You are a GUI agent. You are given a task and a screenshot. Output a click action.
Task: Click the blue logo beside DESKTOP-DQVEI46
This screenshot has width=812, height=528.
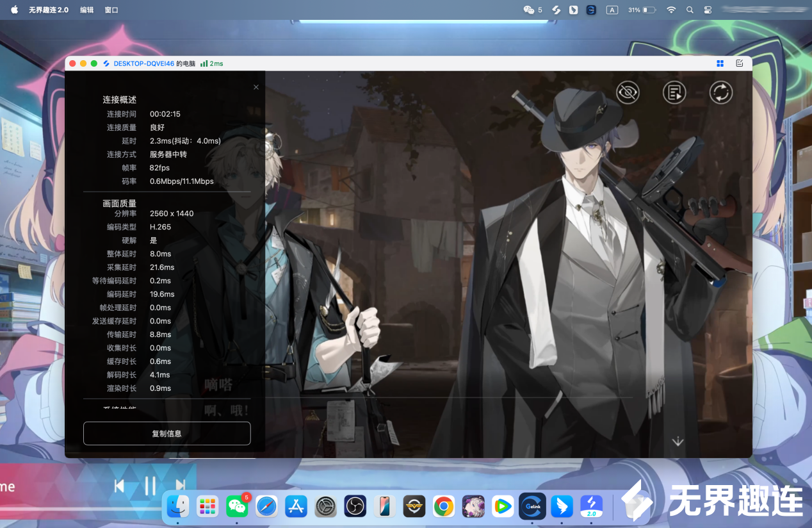[107, 63]
